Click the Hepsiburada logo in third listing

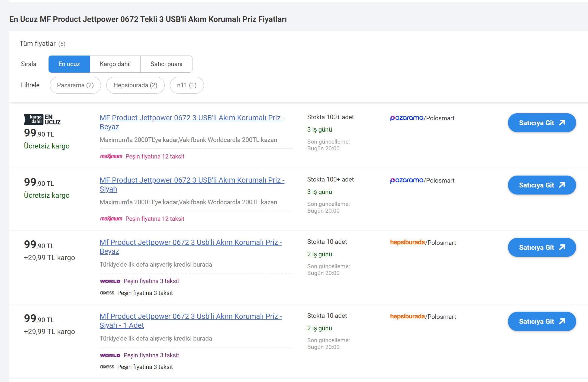coord(407,242)
